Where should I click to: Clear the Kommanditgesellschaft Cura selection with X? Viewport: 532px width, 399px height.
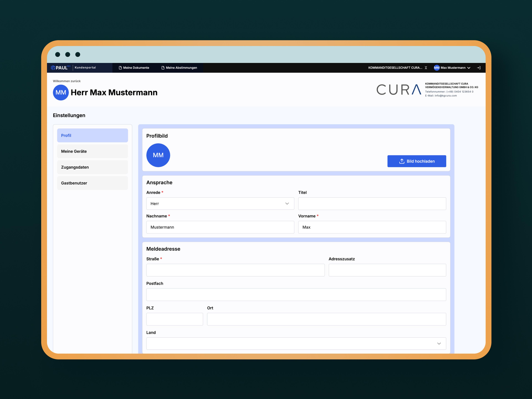[426, 68]
